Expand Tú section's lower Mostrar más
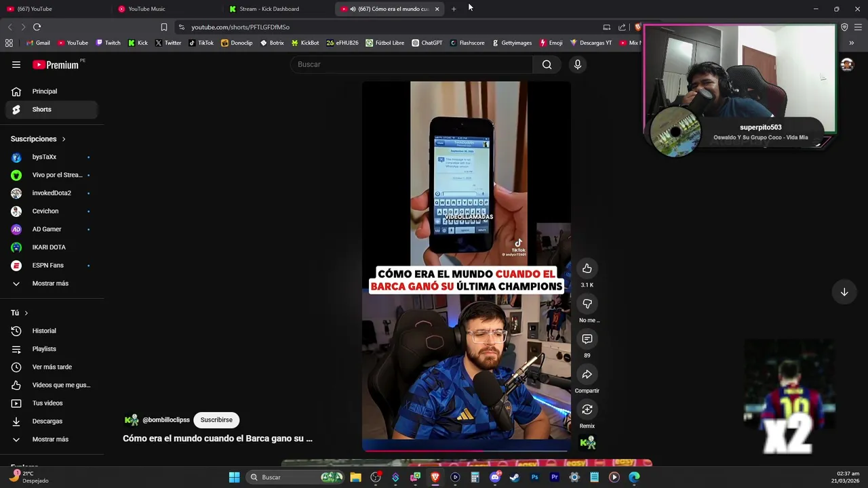 coord(52,439)
